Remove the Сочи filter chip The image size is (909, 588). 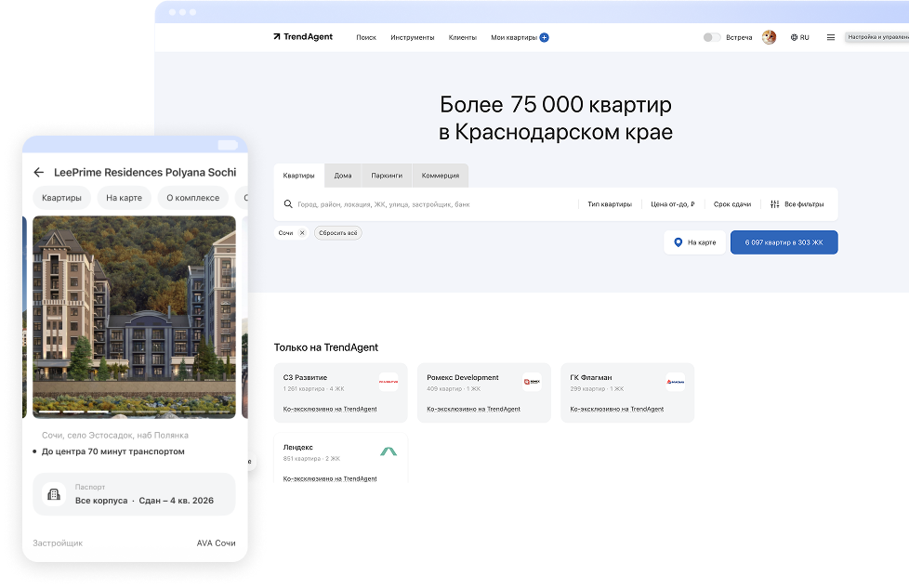click(302, 233)
